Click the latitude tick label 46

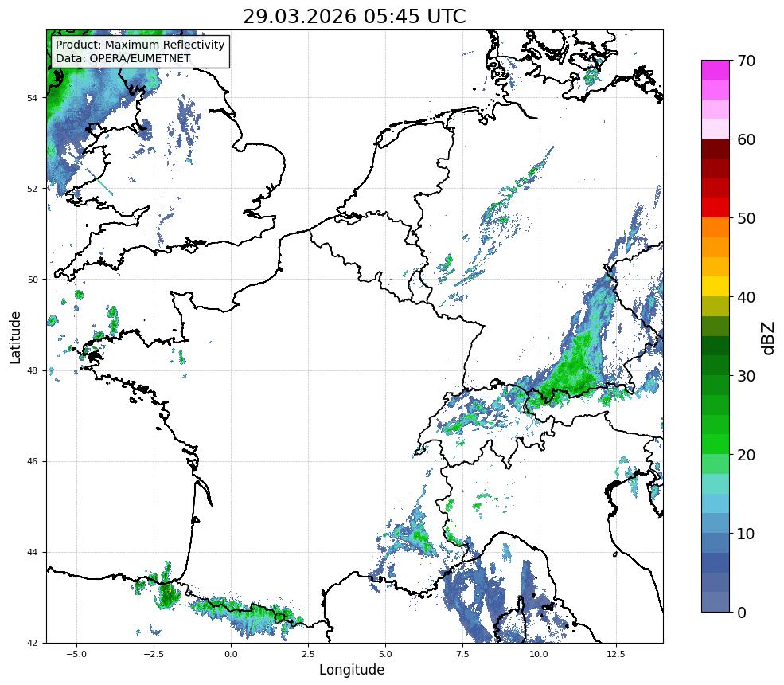33,461
